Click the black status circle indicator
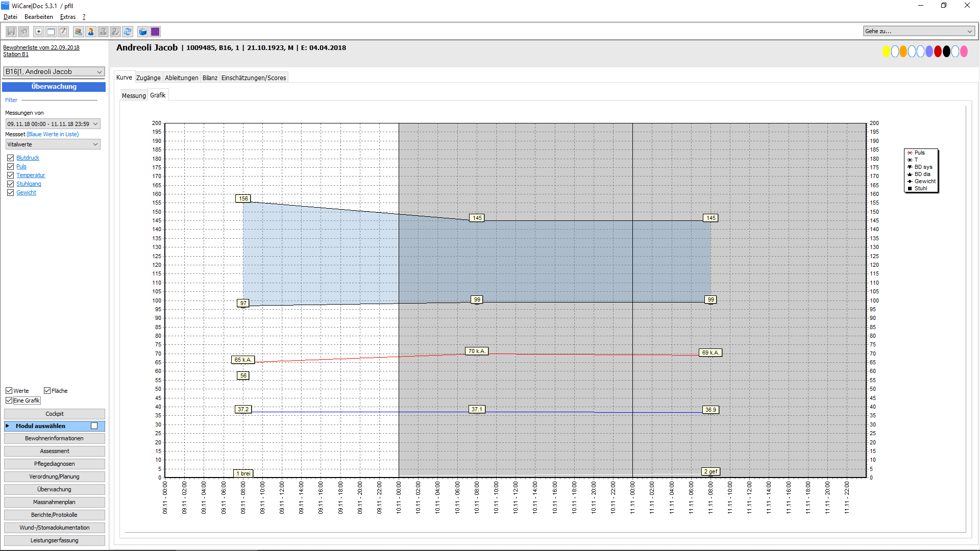This screenshot has height=551, width=980. coord(947,52)
